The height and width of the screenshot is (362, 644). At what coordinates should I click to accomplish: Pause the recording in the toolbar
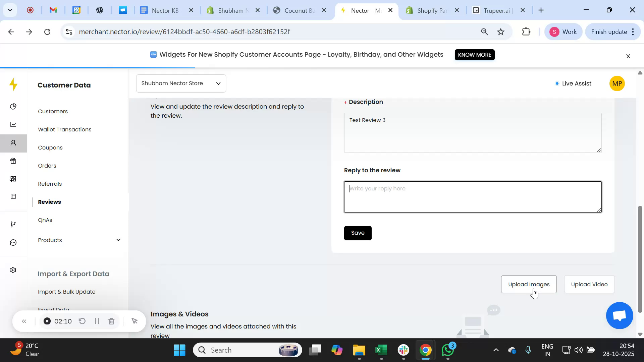(x=97, y=321)
